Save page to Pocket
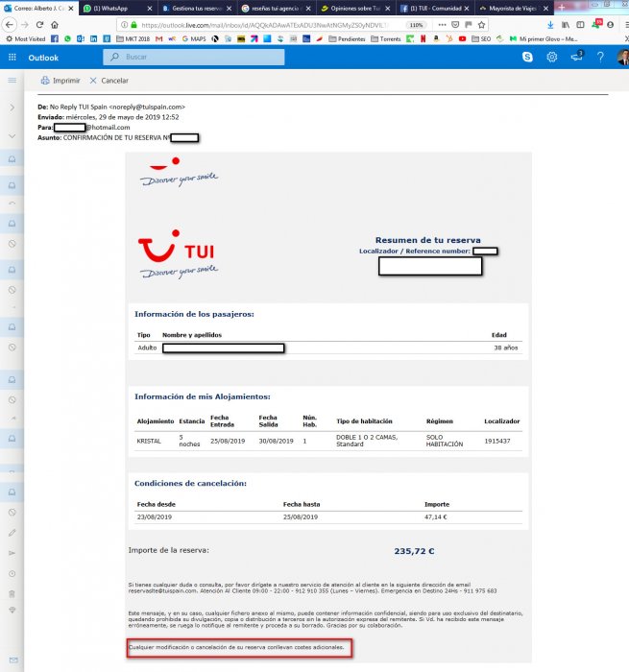Image resolution: width=629 pixels, height=672 pixels. [455, 25]
